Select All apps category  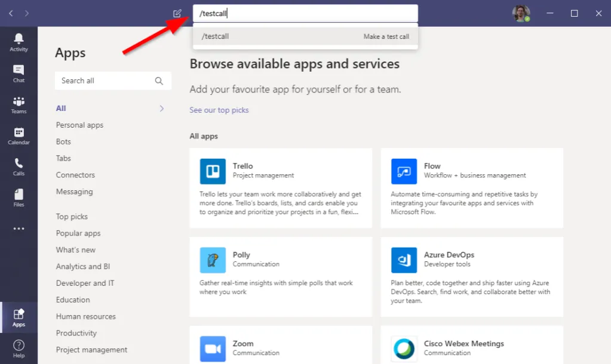point(61,108)
